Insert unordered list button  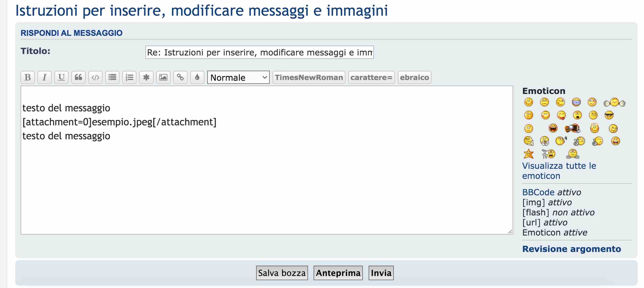pos(112,78)
